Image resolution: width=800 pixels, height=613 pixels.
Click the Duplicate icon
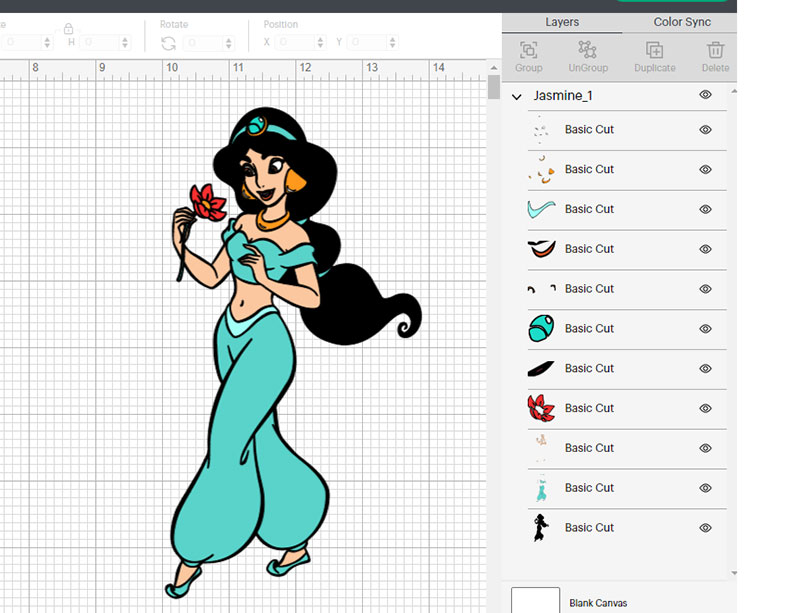click(x=655, y=50)
